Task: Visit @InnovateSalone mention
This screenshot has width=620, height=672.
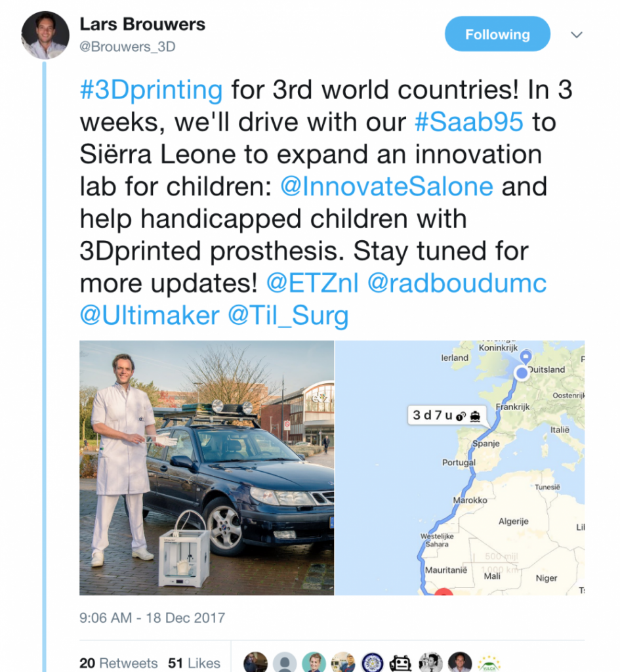Action: click(386, 187)
